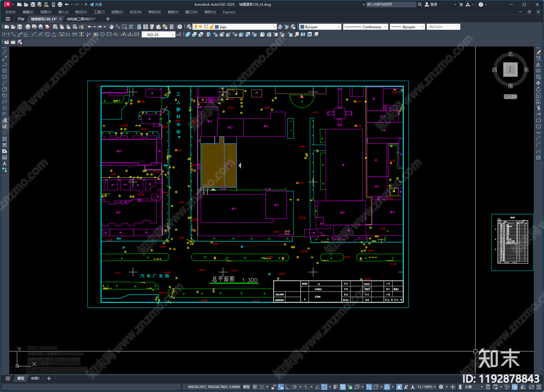544x392 pixels.
Task: Toggle grid display in status bar
Action: pos(255,387)
